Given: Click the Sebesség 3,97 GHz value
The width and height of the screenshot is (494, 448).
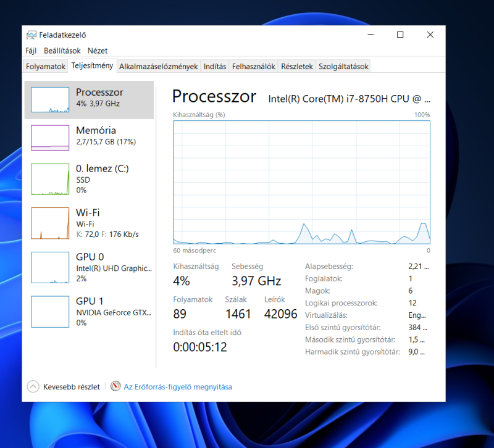Looking at the screenshot, I should pyautogui.click(x=256, y=281).
